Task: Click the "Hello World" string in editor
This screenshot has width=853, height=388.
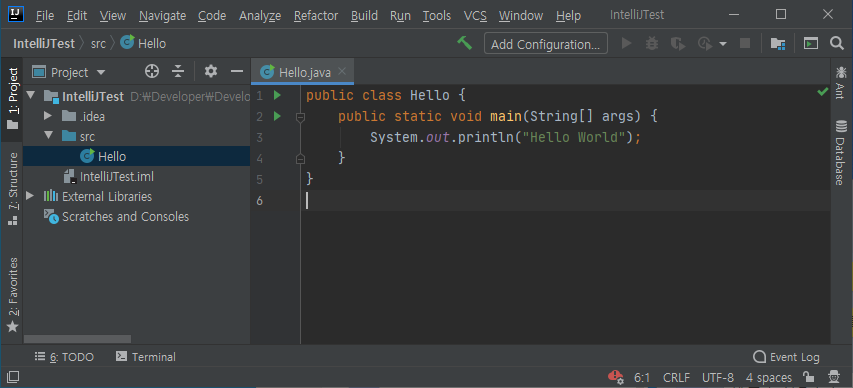Action: pos(573,137)
